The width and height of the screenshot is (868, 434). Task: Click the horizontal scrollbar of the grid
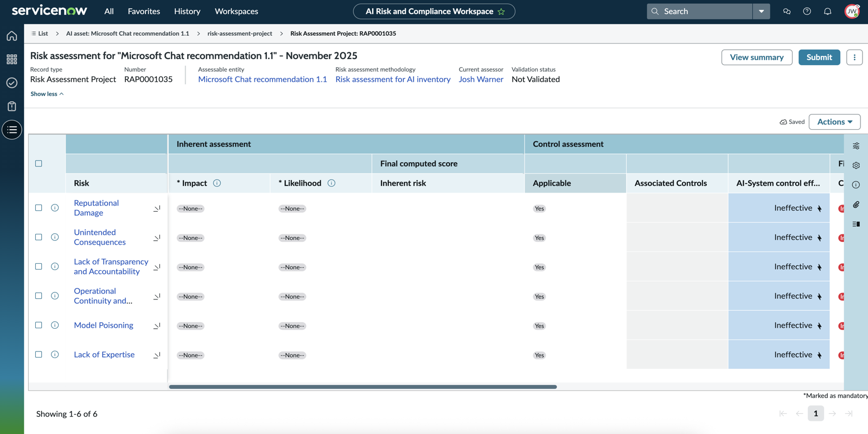[x=363, y=387]
